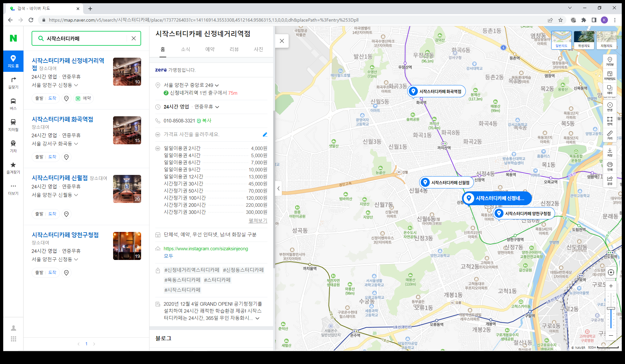Expand the GRAND OPEN description text
The image size is (625, 364).
257,318
